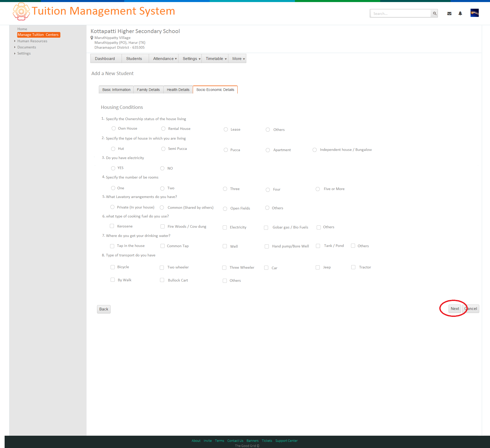
Task: Click the location pin icon
Action: [x=92, y=38]
